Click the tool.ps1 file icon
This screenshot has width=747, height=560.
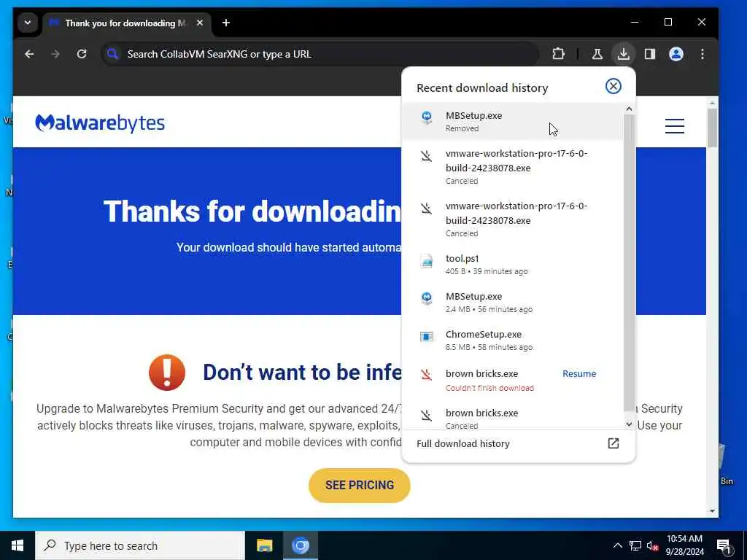coord(426,261)
